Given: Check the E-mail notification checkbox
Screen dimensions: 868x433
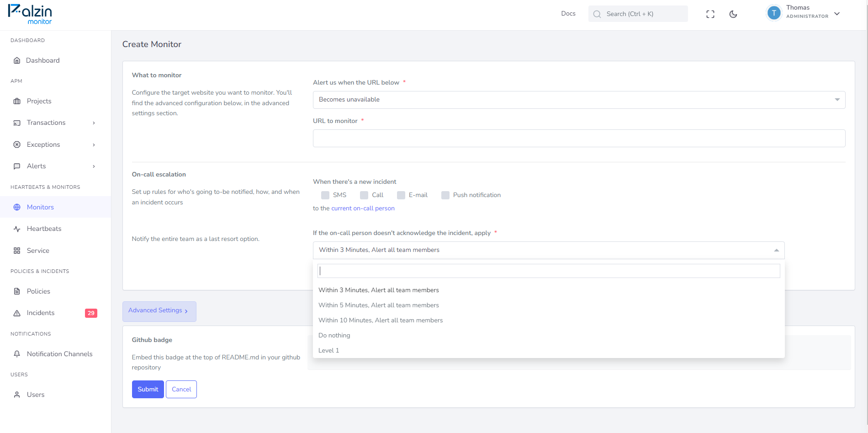Looking at the screenshot, I should click(x=401, y=195).
